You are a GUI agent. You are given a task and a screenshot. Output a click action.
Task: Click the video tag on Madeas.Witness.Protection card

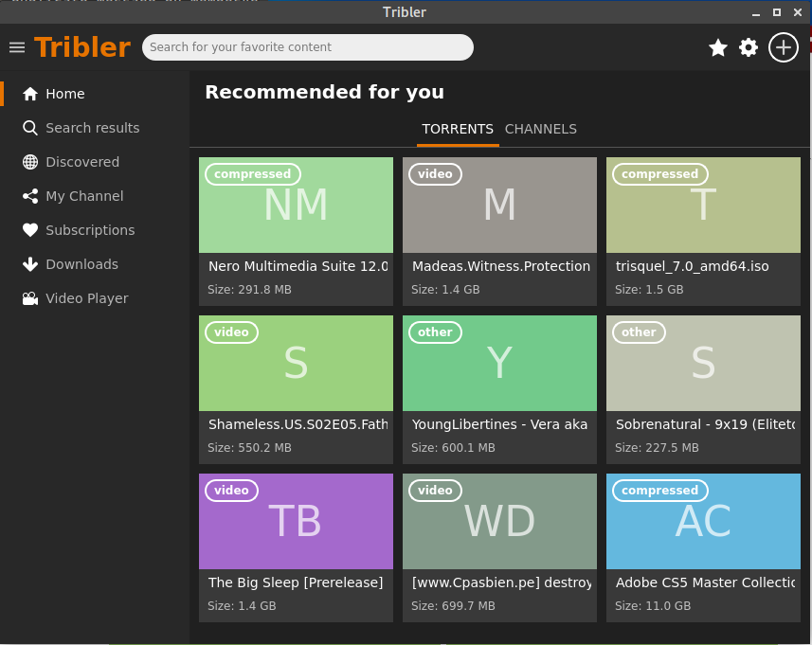coord(435,174)
